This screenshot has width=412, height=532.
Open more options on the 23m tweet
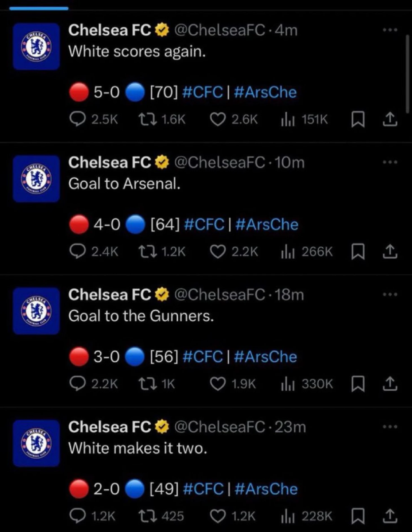pos(390,426)
